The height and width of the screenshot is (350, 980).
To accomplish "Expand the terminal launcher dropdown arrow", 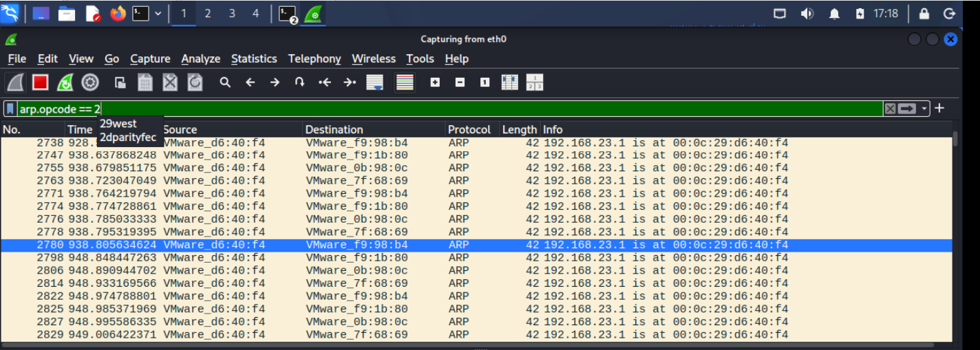I will (158, 13).
